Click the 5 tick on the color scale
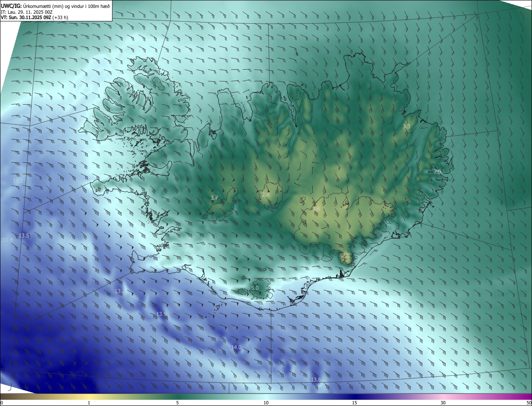The image size is (532, 406). [x=177, y=403]
